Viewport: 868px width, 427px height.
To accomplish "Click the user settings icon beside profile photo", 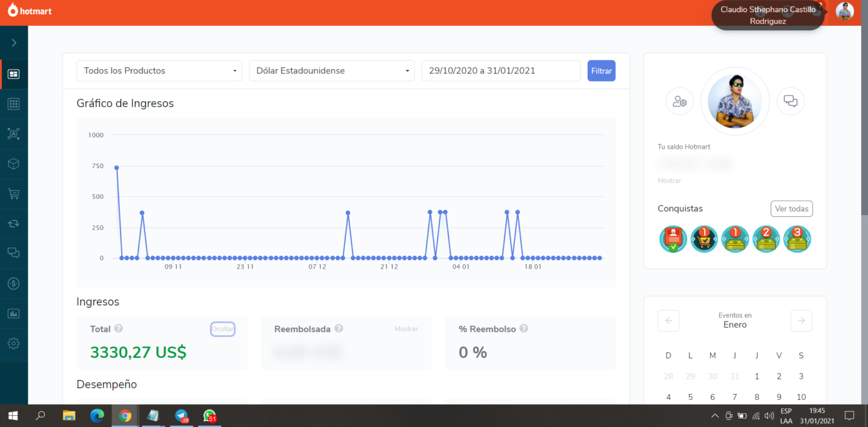I will (679, 101).
